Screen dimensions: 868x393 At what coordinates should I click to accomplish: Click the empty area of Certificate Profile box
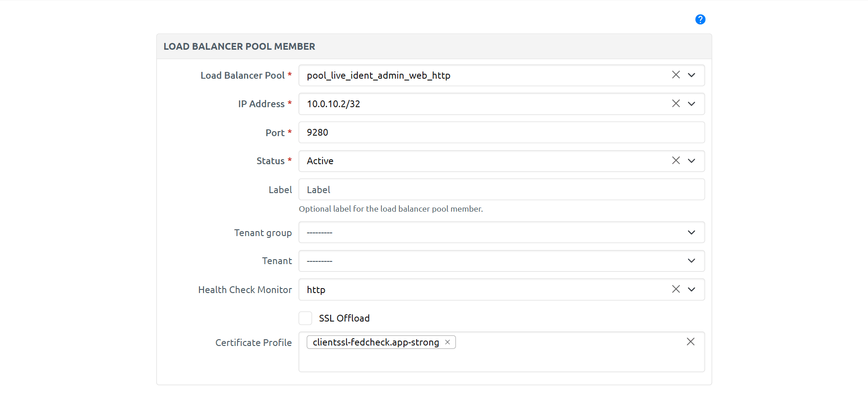(501, 360)
